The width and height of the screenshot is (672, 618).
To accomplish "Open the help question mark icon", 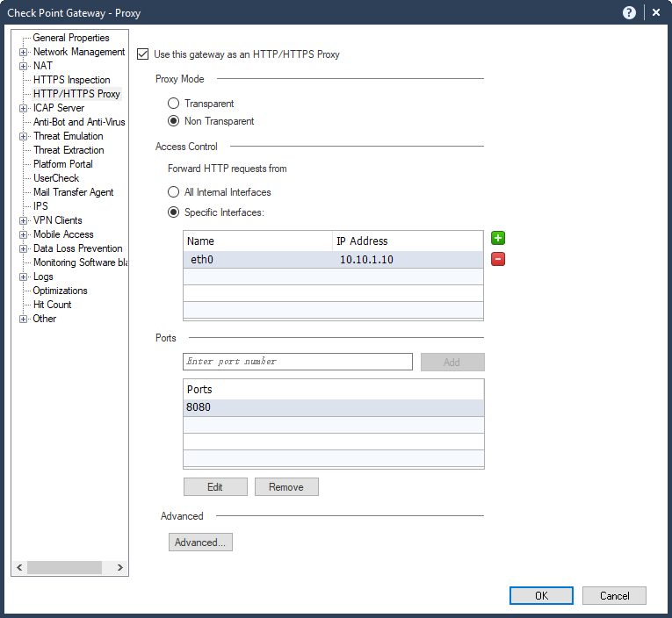I will [629, 13].
